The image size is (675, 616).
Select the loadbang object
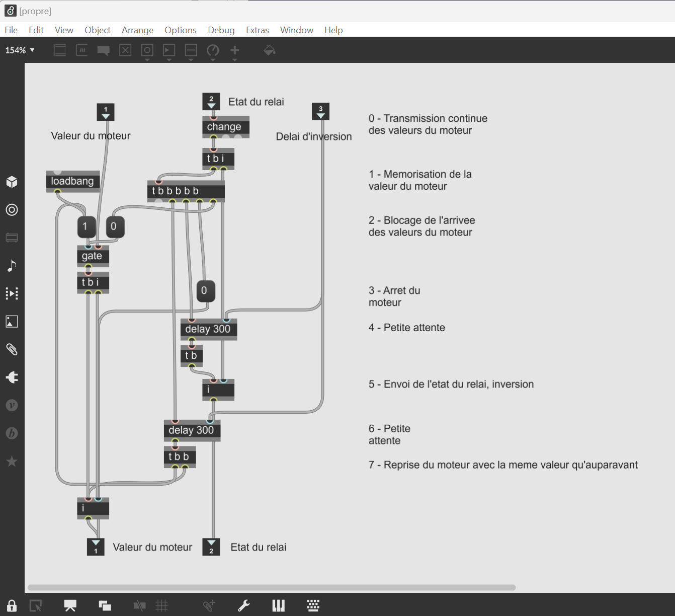[73, 181]
